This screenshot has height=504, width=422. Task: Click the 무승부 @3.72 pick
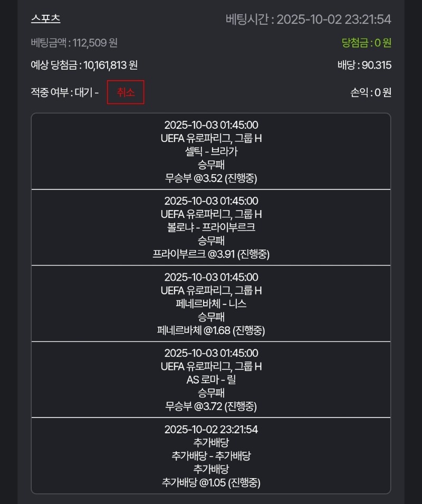(x=211, y=406)
